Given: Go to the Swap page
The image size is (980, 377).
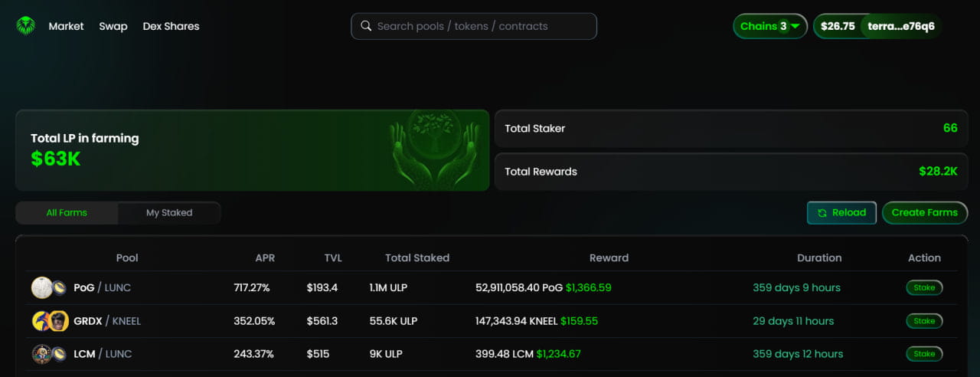Looking at the screenshot, I should pyautogui.click(x=113, y=26).
